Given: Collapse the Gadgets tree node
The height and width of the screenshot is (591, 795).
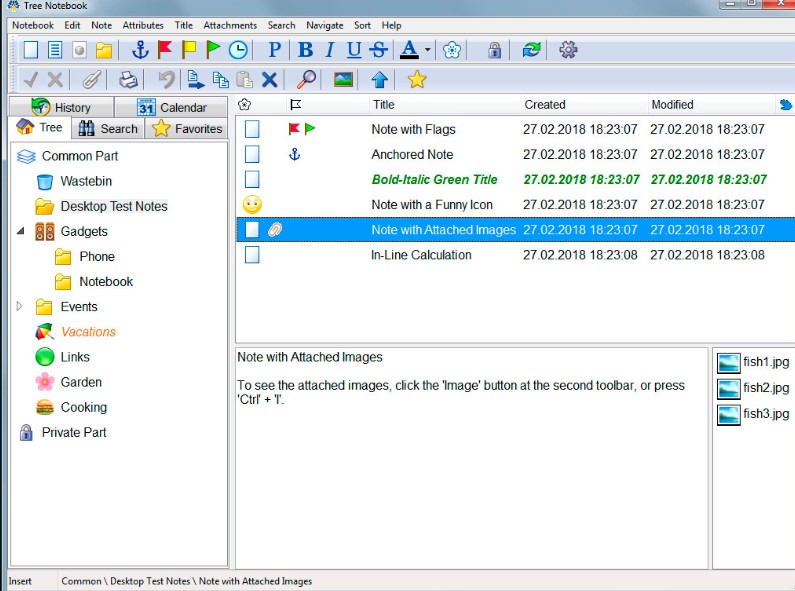Looking at the screenshot, I should click(x=21, y=231).
